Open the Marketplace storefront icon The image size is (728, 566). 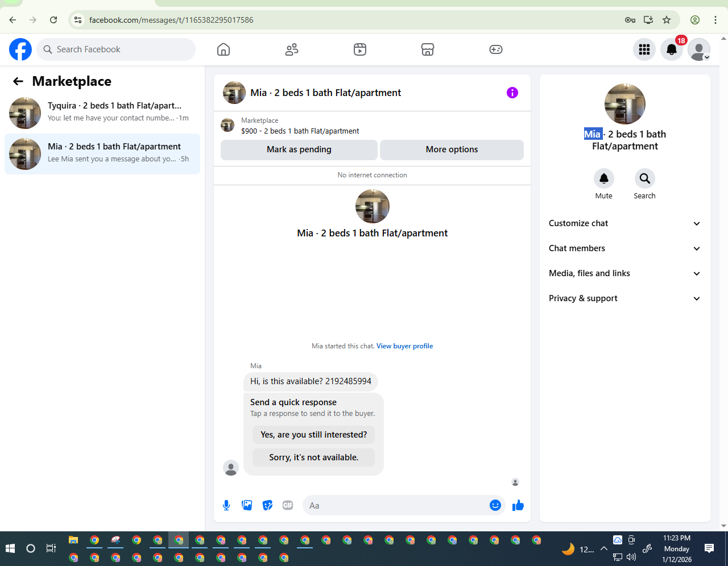point(428,49)
